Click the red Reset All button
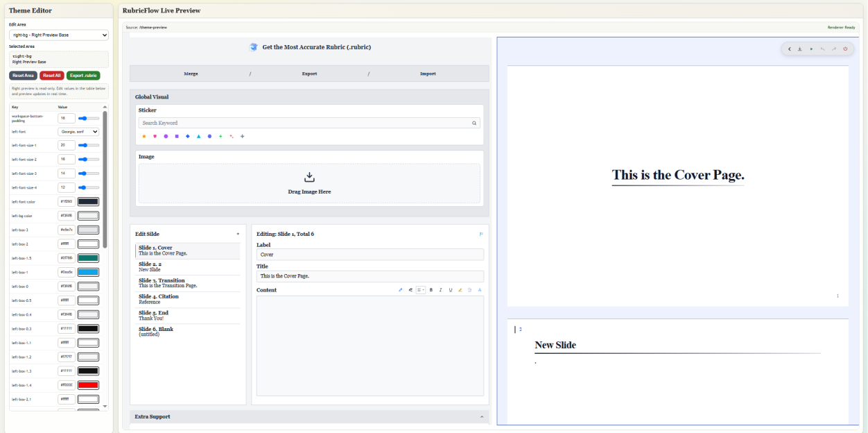The height and width of the screenshot is (433, 868). [x=52, y=75]
